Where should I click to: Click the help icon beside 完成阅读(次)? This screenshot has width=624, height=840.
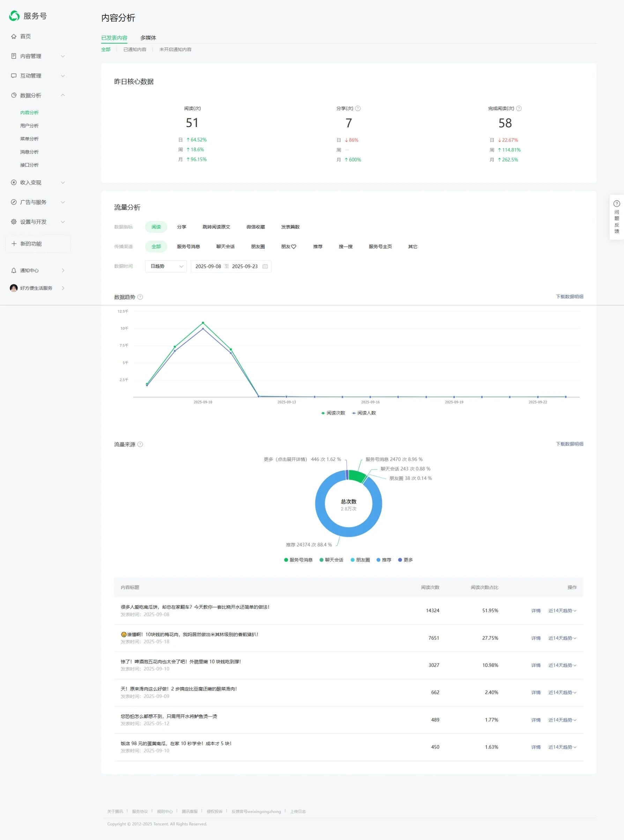pyautogui.click(x=519, y=109)
